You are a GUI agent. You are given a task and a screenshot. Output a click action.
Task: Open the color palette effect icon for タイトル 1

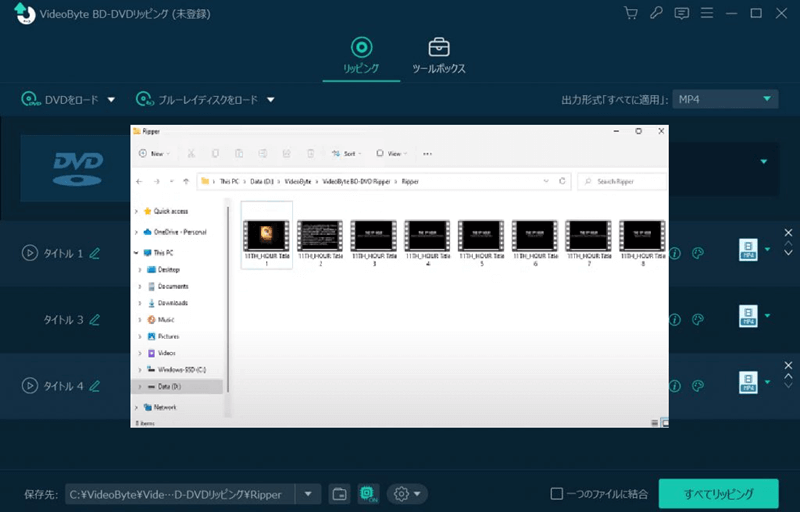tap(699, 254)
